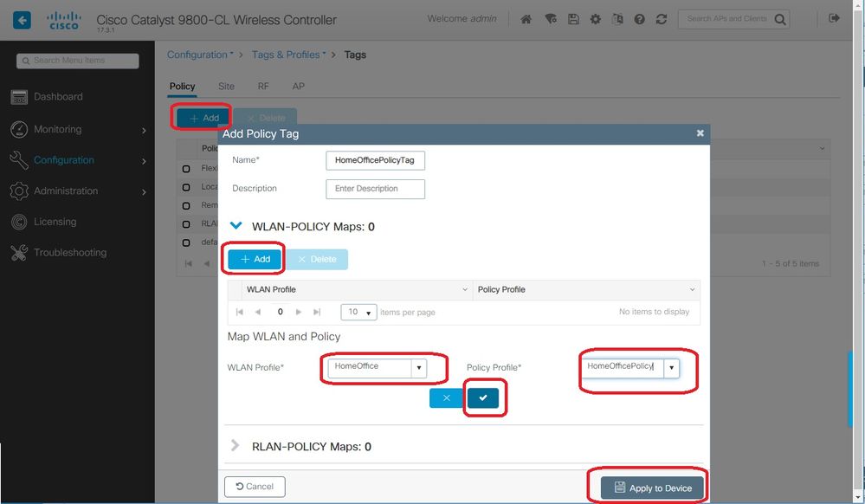Go to next page in WLAN map pager
This screenshot has height=504, width=865.
[x=299, y=312]
